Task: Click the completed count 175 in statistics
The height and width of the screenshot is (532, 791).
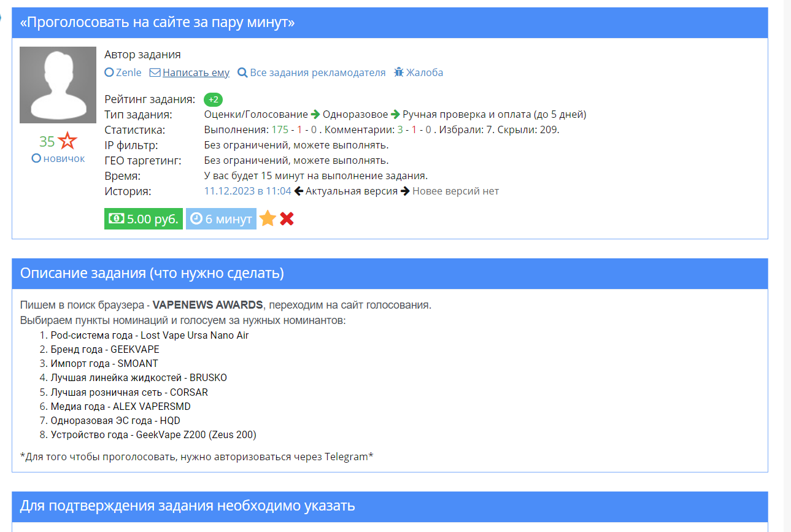Action: [x=280, y=130]
